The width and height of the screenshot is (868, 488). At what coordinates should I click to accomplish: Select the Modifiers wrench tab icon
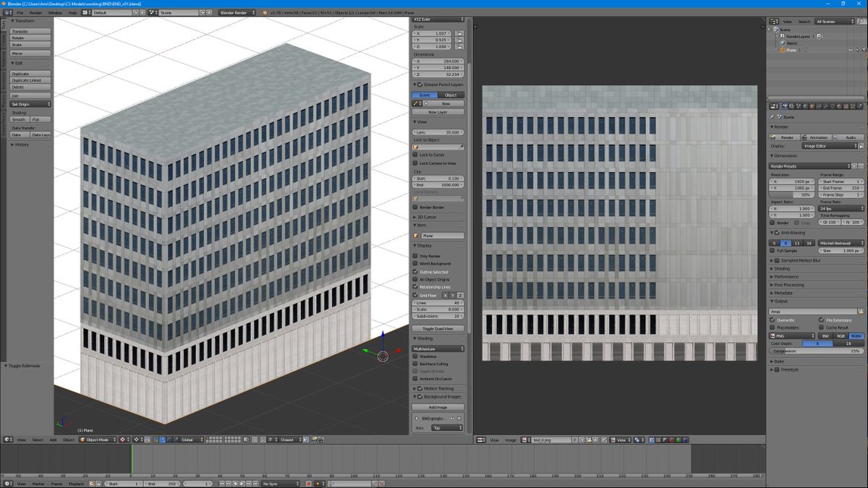click(x=824, y=106)
